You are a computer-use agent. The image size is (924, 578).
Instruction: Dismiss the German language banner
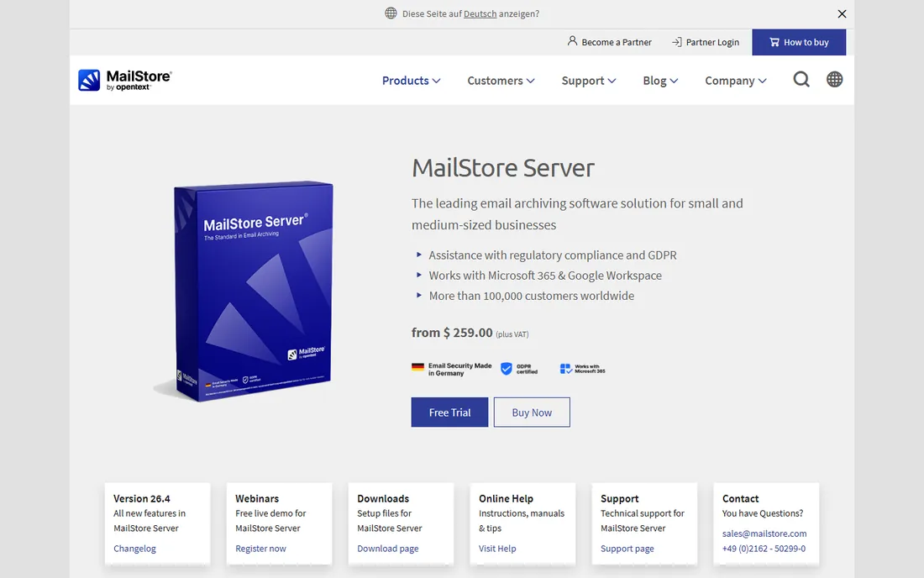coord(842,13)
